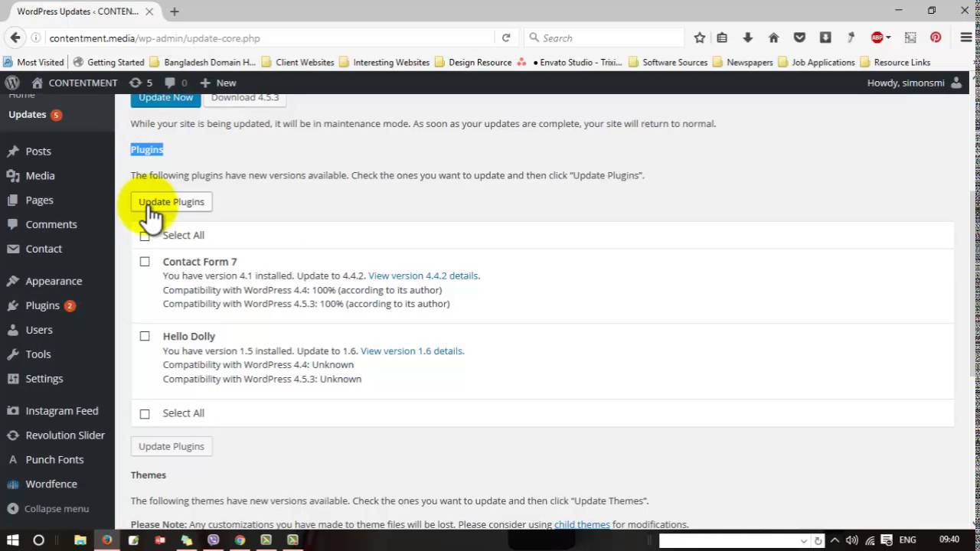
Task: Reload the page with the refresh icon
Action: pyautogui.click(x=506, y=37)
